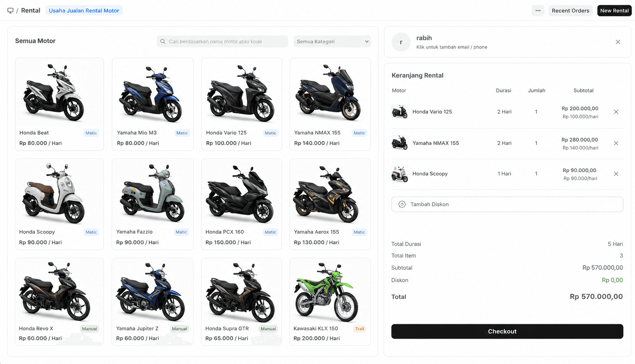
Task: Add Yamaha Aerox 155 to the cart
Action: pos(330,204)
